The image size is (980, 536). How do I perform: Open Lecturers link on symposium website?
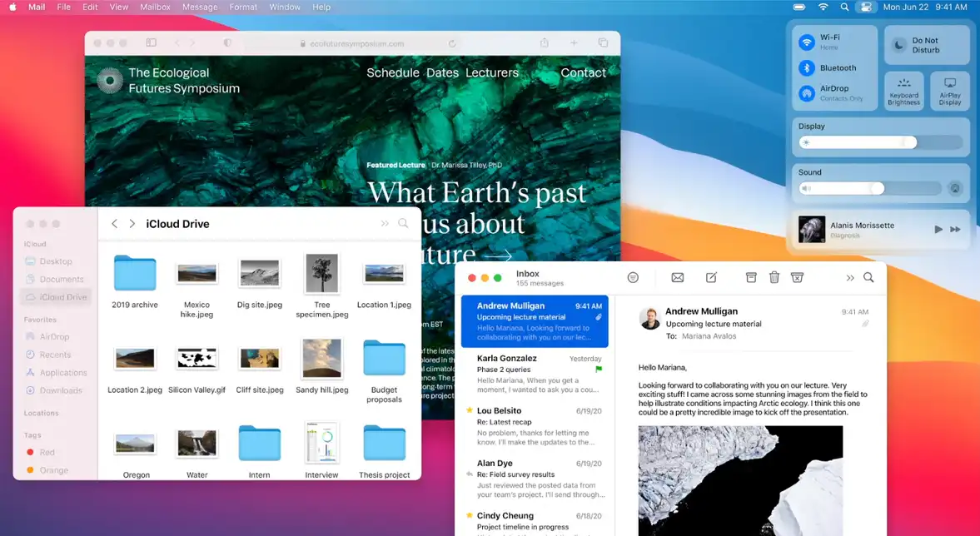pos(492,72)
